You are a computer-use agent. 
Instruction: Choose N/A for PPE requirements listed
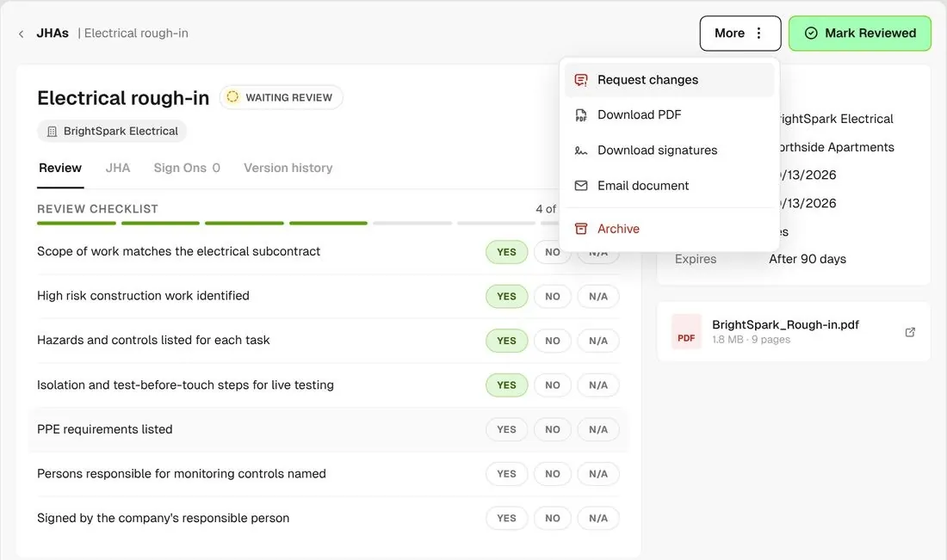(598, 429)
